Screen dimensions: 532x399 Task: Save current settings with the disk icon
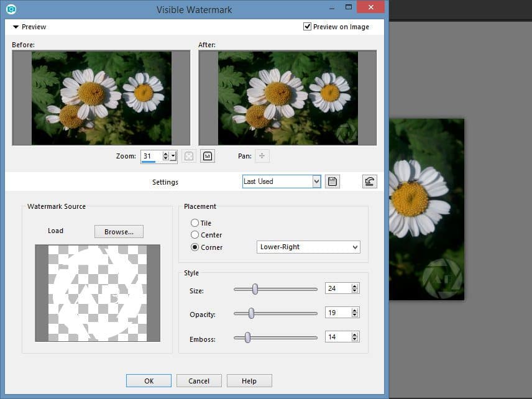332,181
